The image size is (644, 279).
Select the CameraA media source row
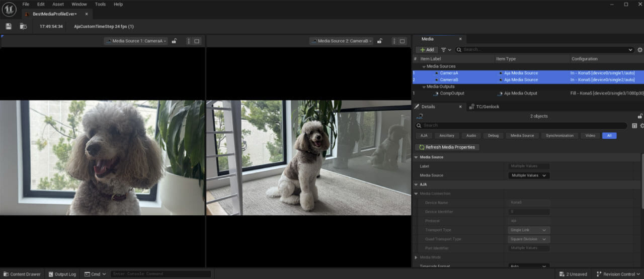pos(528,73)
